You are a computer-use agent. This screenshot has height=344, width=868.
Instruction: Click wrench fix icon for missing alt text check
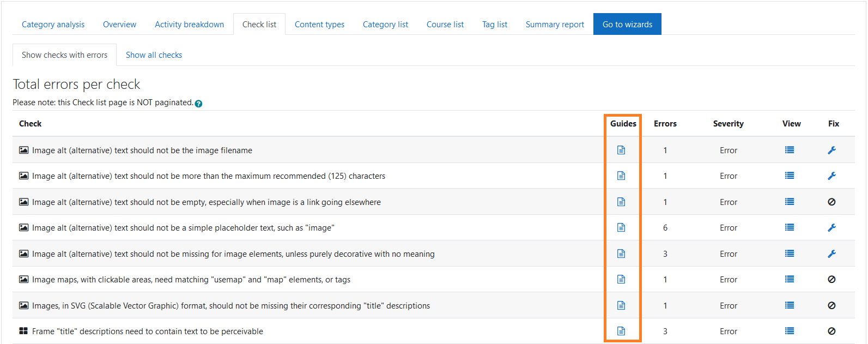[831, 254]
